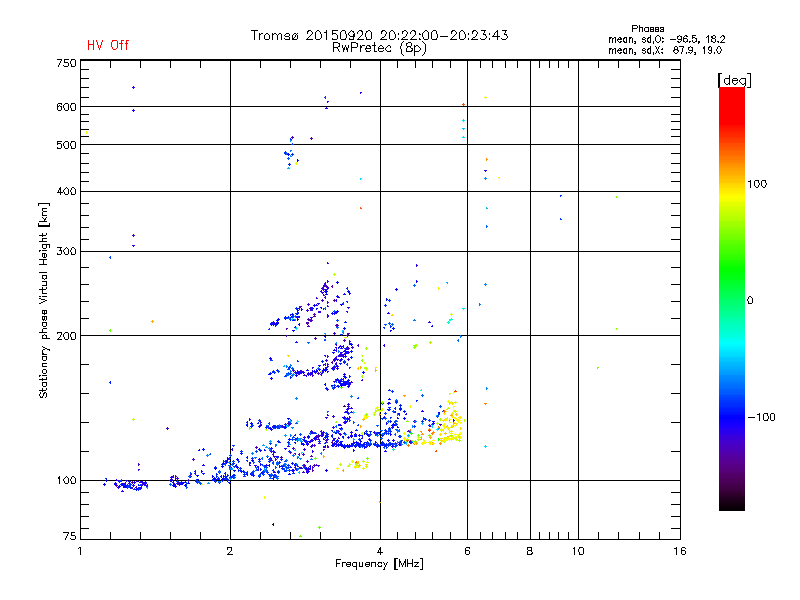The image size is (800, 600).
Task: Click the 750 height axis label
Action: [x=66, y=63]
